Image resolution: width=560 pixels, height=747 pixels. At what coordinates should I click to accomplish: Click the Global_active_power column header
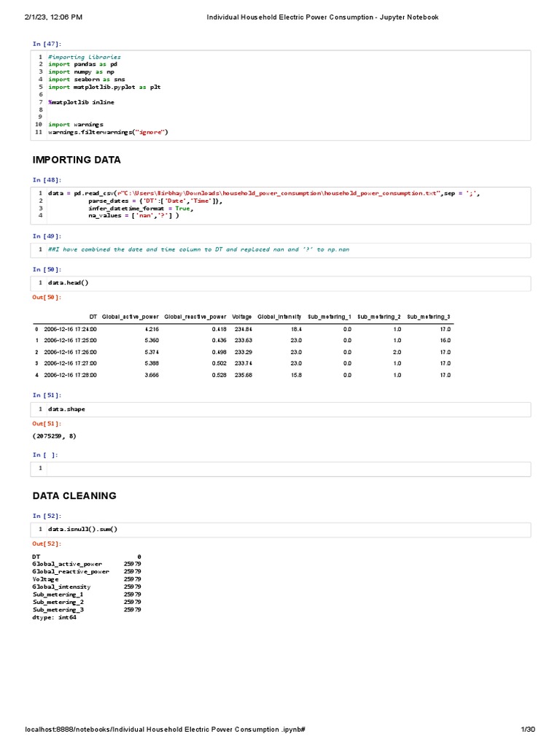coord(131,317)
